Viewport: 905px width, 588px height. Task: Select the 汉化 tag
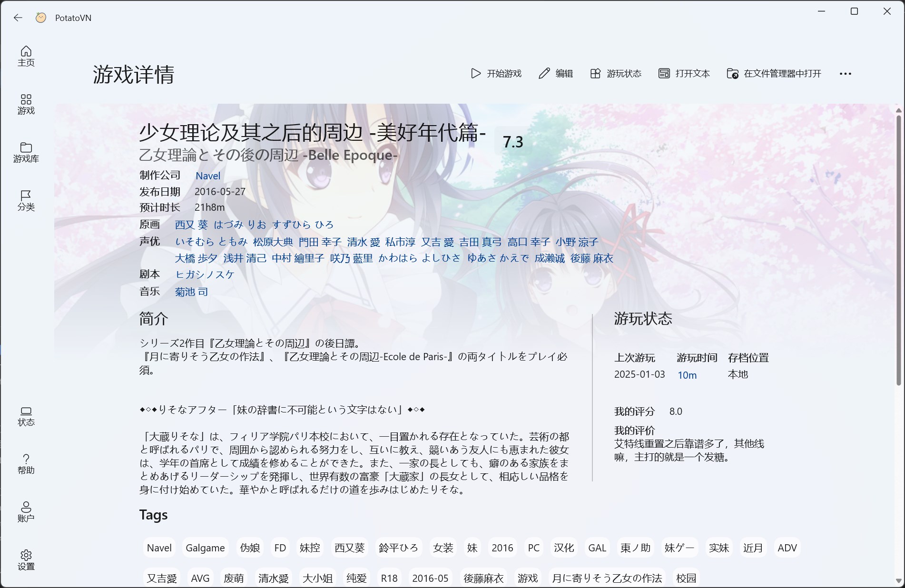tap(564, 548)
